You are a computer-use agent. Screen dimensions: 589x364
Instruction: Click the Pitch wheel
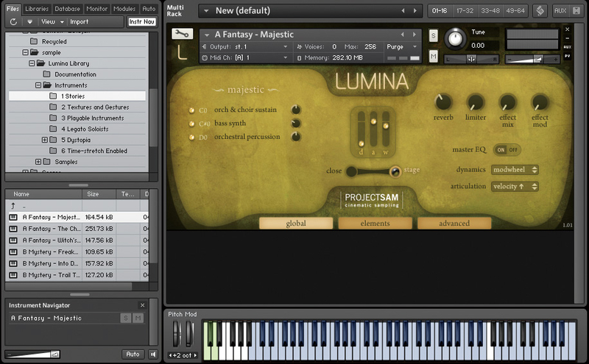click(177, 333)
